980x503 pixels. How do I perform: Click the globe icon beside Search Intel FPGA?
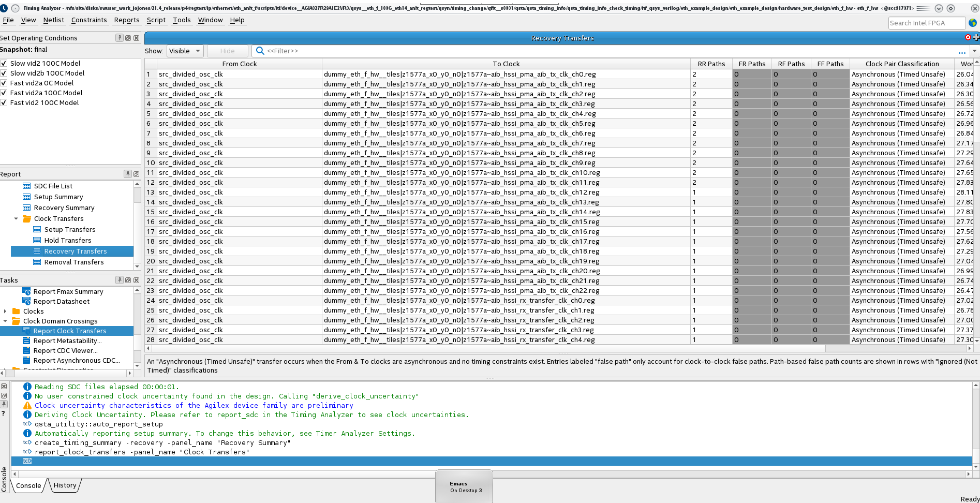click(973, 23)
